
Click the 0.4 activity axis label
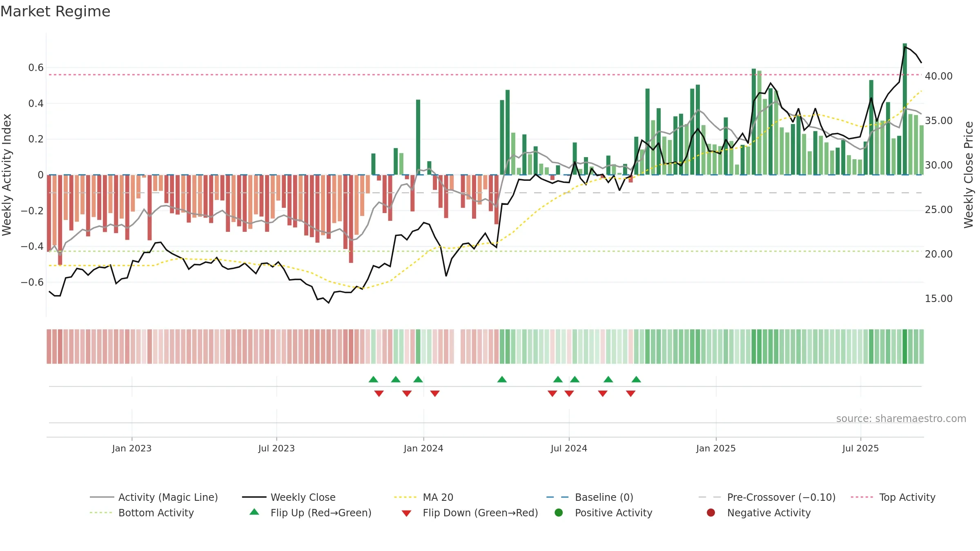tap(36, 103)
